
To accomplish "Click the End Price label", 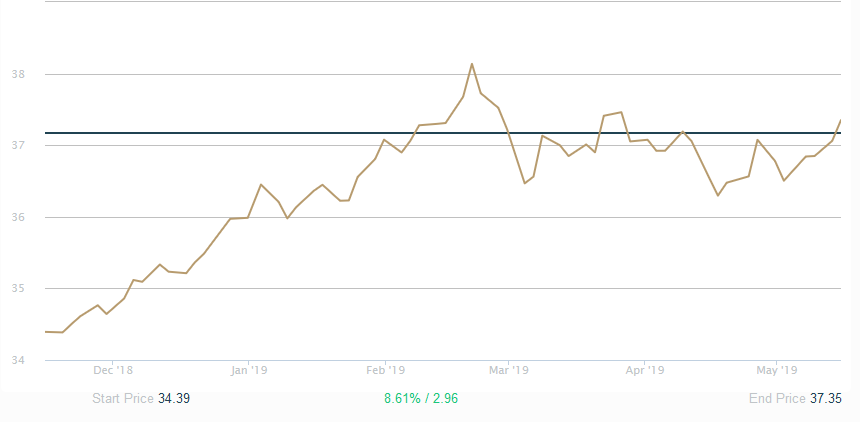I will point(777,398).
